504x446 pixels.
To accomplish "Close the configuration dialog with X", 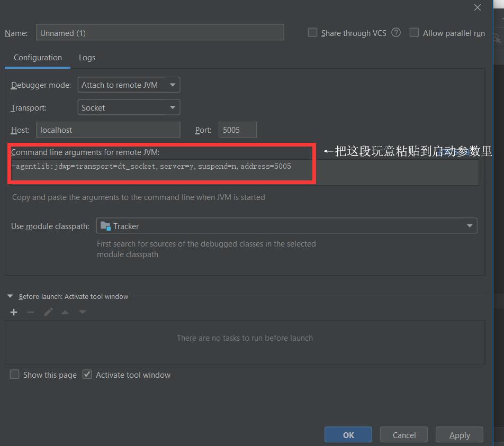I will pyautogui.click(x=478, y=7).
